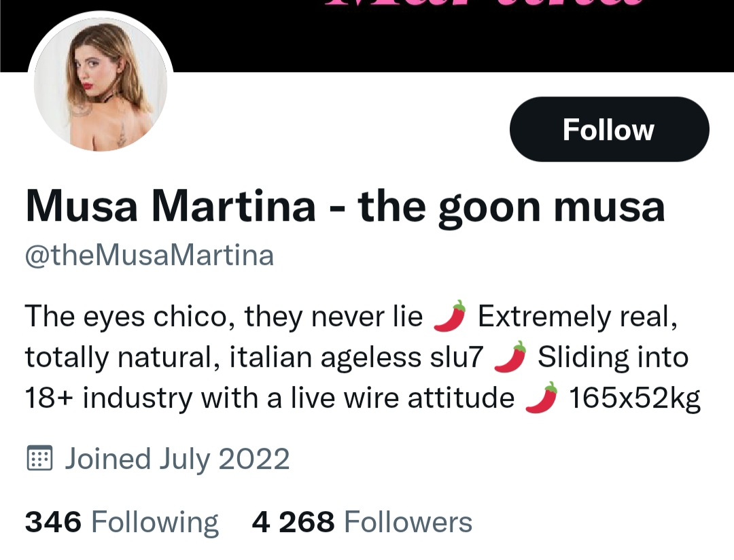
Task: Click the @theMusaMartina handle
Action: [x=150, y=256]
